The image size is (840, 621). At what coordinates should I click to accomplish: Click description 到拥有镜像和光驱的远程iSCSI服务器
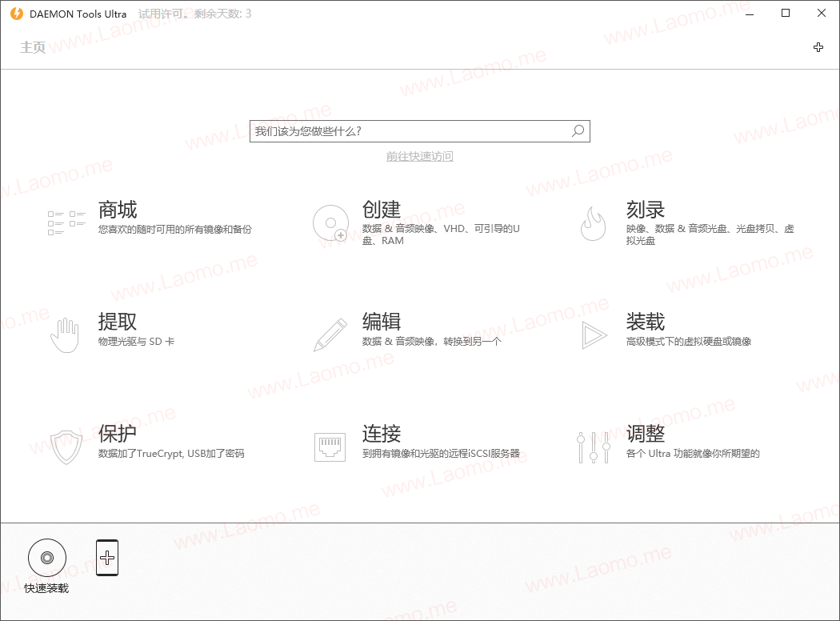pos(441,453)
